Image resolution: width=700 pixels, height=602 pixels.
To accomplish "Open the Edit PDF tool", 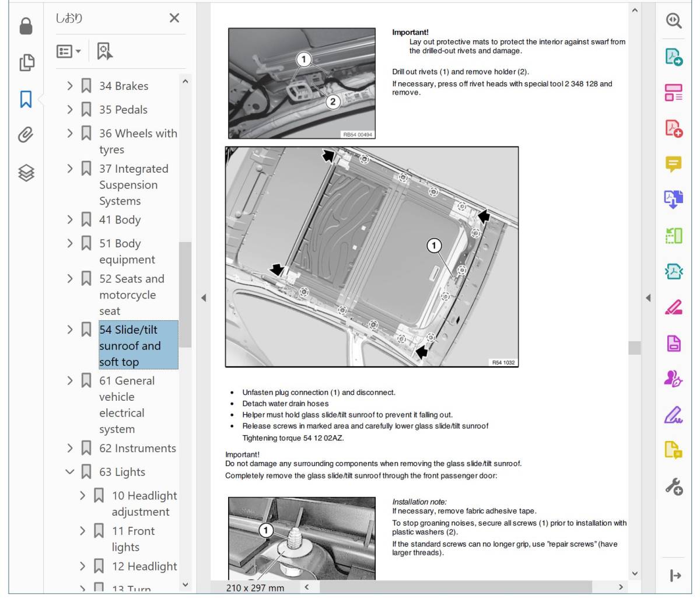I will [674, 93].
